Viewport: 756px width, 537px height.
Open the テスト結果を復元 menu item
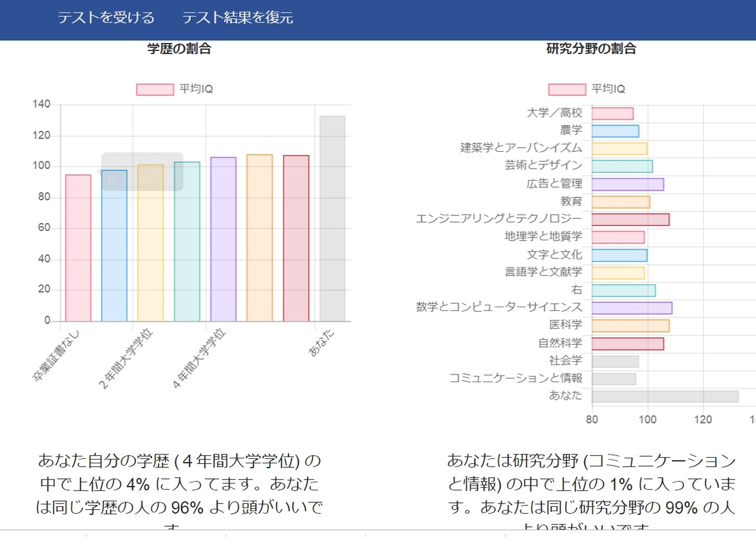(238, 18)
